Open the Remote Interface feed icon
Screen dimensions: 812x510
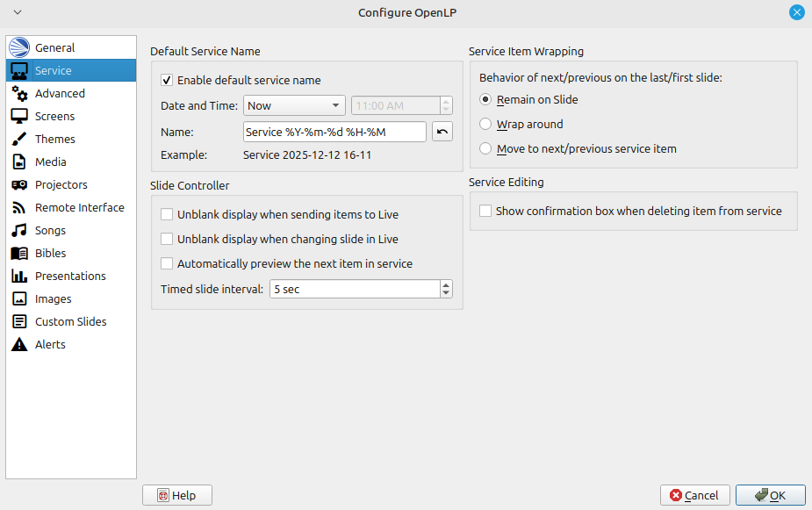pyautogui.click(x=19, y=208)
